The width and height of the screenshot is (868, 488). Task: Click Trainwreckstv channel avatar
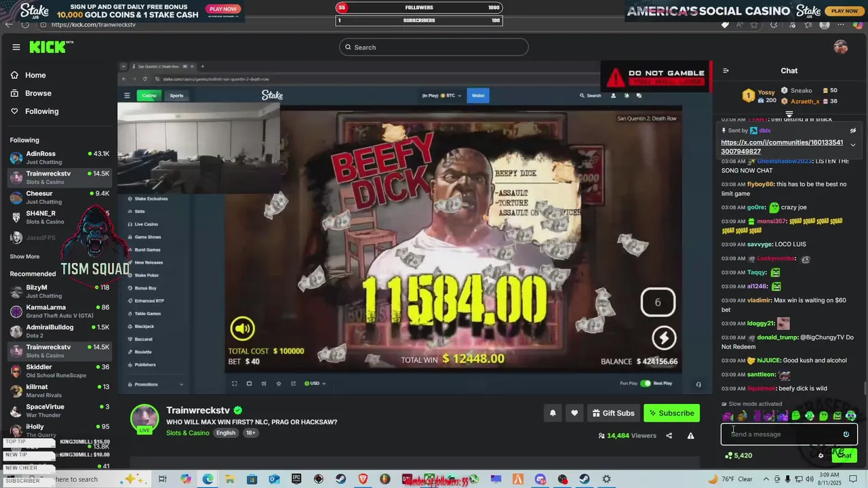point(144,418)
